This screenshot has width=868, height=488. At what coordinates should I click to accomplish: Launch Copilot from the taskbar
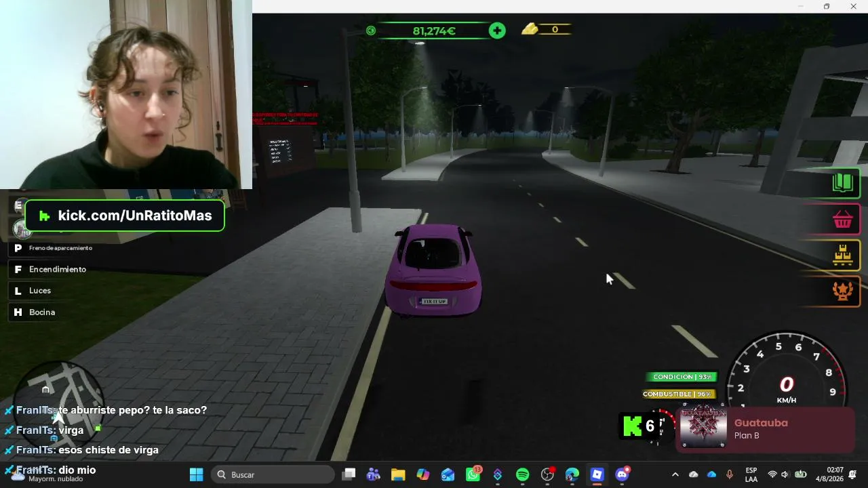(423, 474)
